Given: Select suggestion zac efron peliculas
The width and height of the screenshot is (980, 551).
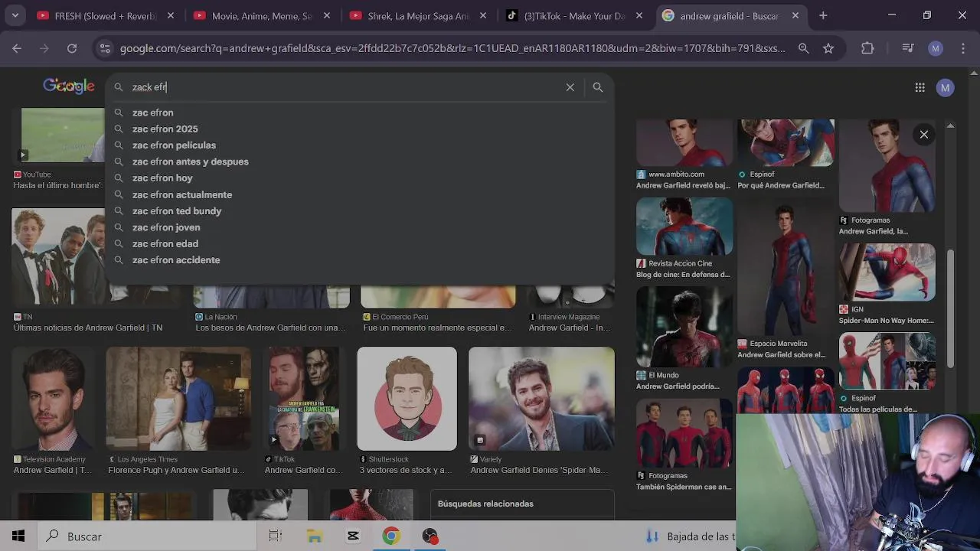Looking at the screenshot, I should (x=359, y=145).
